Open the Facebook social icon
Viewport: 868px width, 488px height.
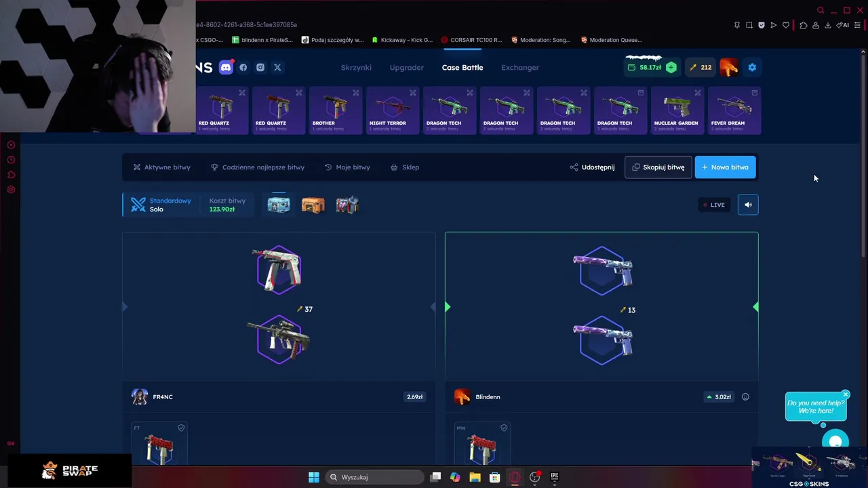(243, 67)
